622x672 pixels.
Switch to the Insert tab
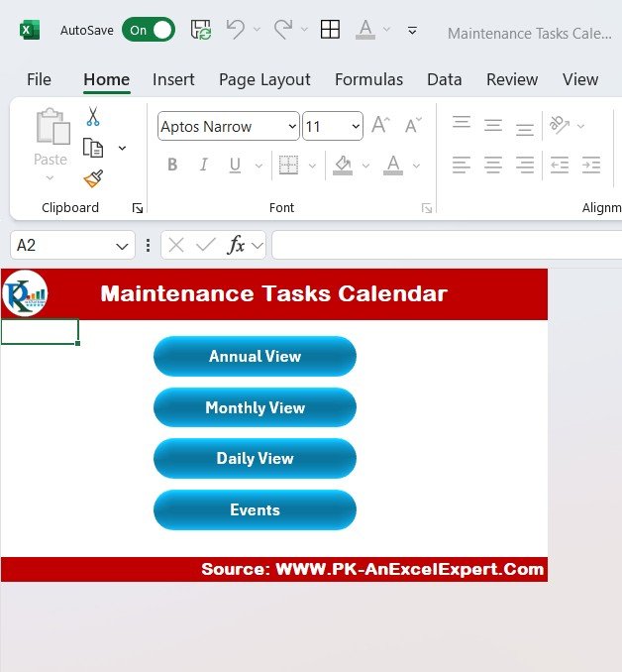pos(173,79)
